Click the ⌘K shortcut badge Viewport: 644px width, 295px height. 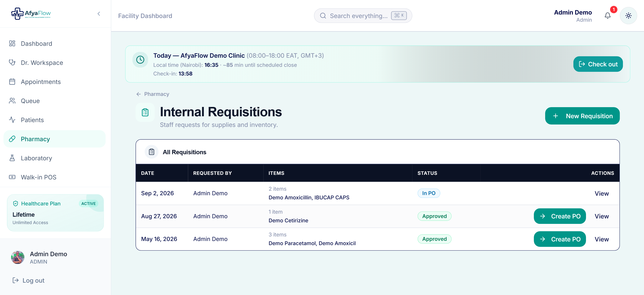[x=399, y=15]
